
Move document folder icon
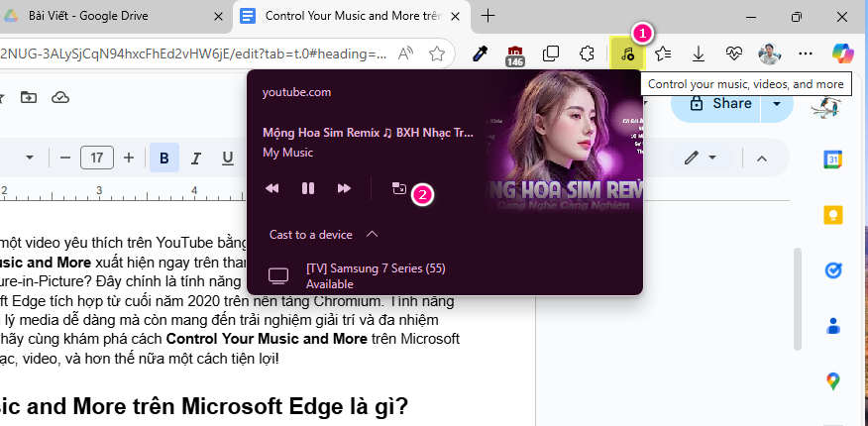(x=28, y=97)
